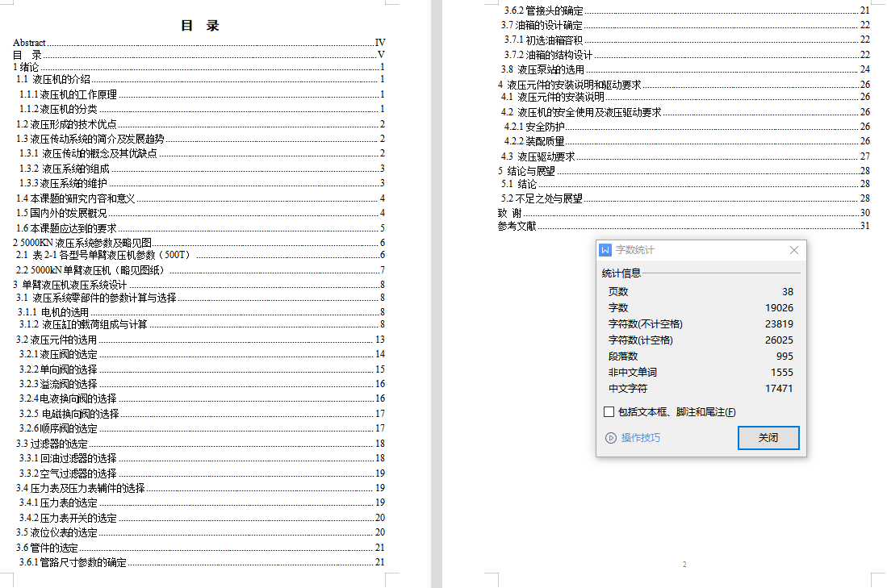Click the '1 绪论' contents entry
The image size is (887, 588).
tap(199, 67)
